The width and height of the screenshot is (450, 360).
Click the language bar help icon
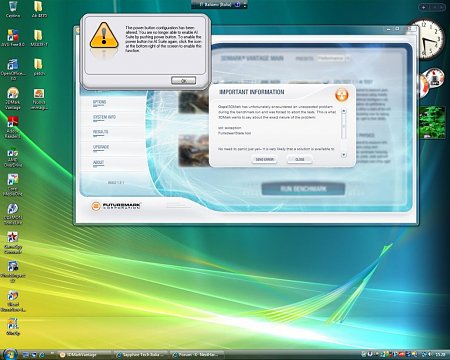tap(237, 4)
